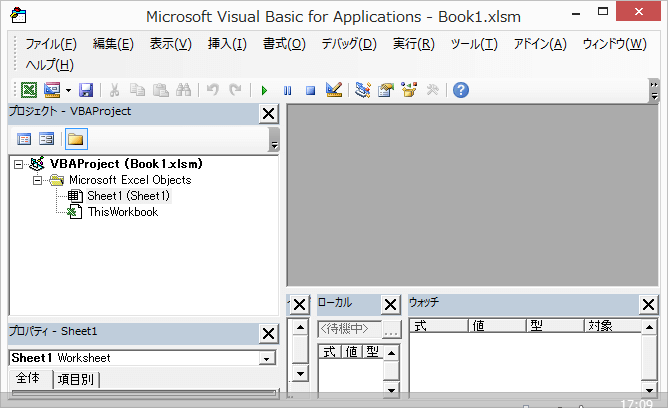The width and height of the screenshot is (668, 408).
Task: Click 型 column header in ウォッチ
Action: pos(555,326)
